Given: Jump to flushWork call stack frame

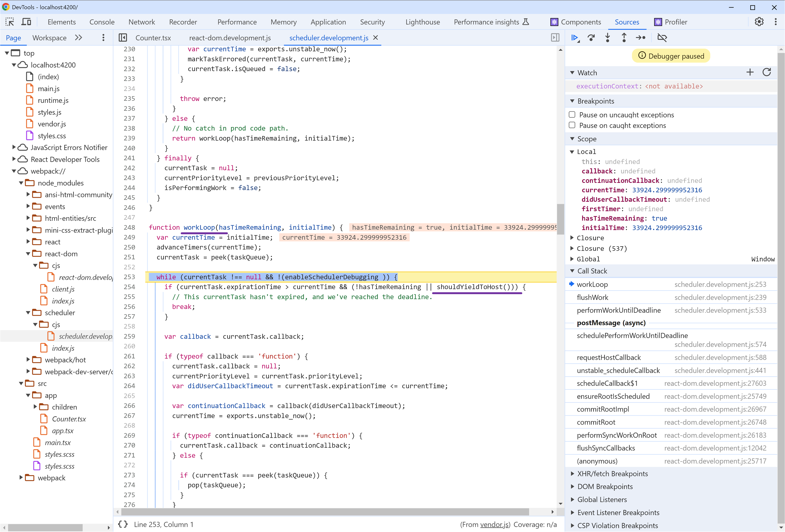Looking at the screenshot, I should point(671,297).
